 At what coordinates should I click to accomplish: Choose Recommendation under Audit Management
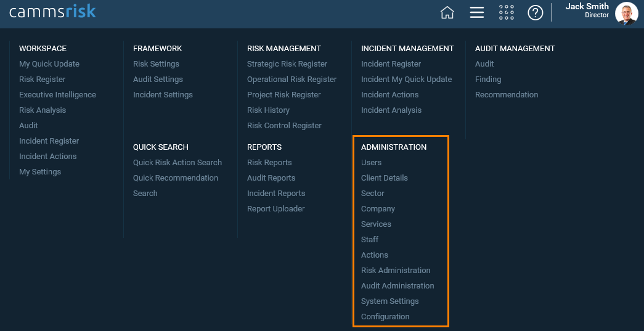click(x=507, y=95)
